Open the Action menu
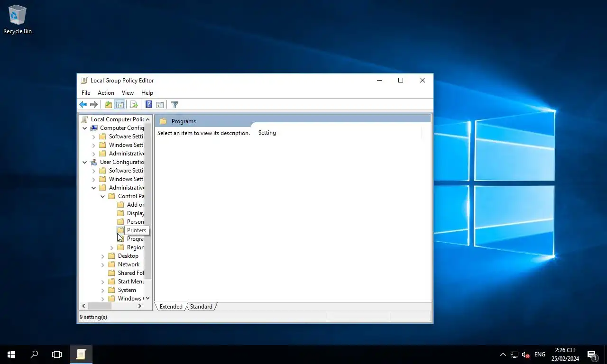The height and width of the screenshot is (364, 607). pyautogui.click(x=106, y=93)
